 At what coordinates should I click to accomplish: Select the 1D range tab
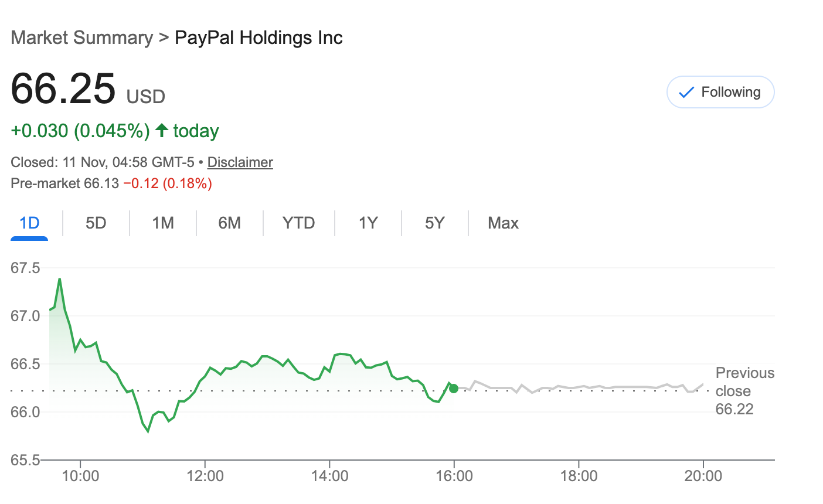(x=29, y=223)
